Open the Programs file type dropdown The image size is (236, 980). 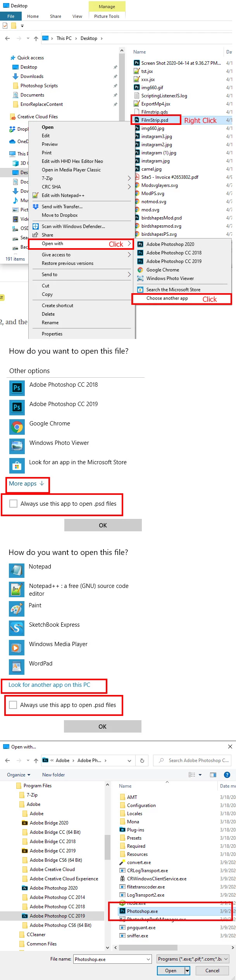click(193, 959)
